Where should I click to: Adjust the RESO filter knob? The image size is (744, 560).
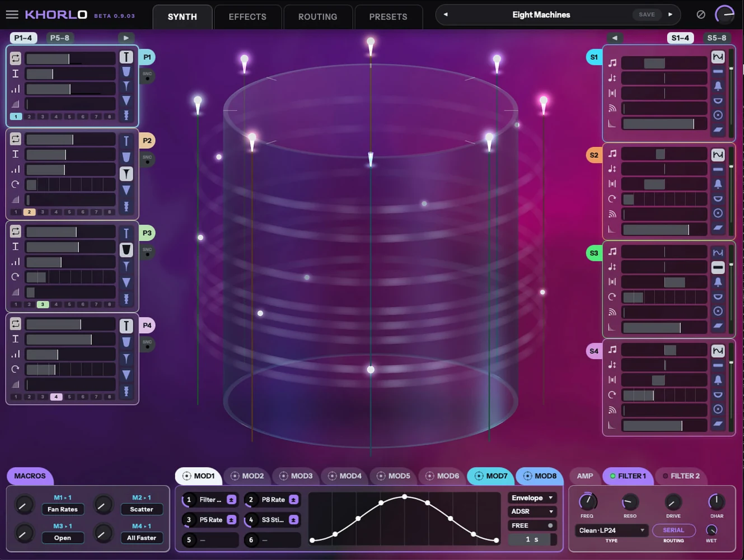click(x=630, y=502)
